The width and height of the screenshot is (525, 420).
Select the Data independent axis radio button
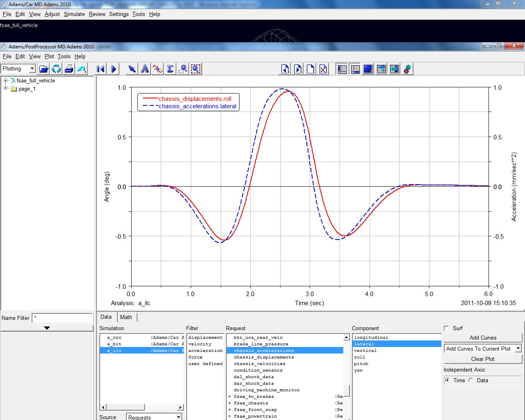(471, 380)
